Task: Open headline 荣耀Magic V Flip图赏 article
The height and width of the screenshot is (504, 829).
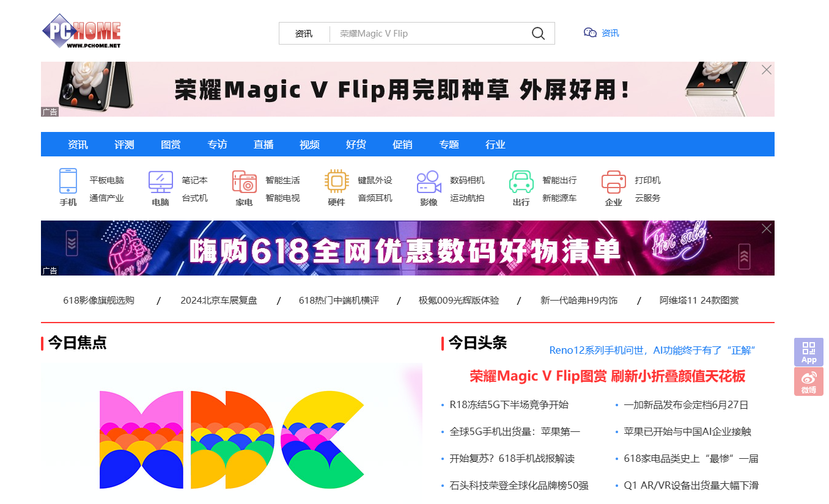Action: (608, 376)
